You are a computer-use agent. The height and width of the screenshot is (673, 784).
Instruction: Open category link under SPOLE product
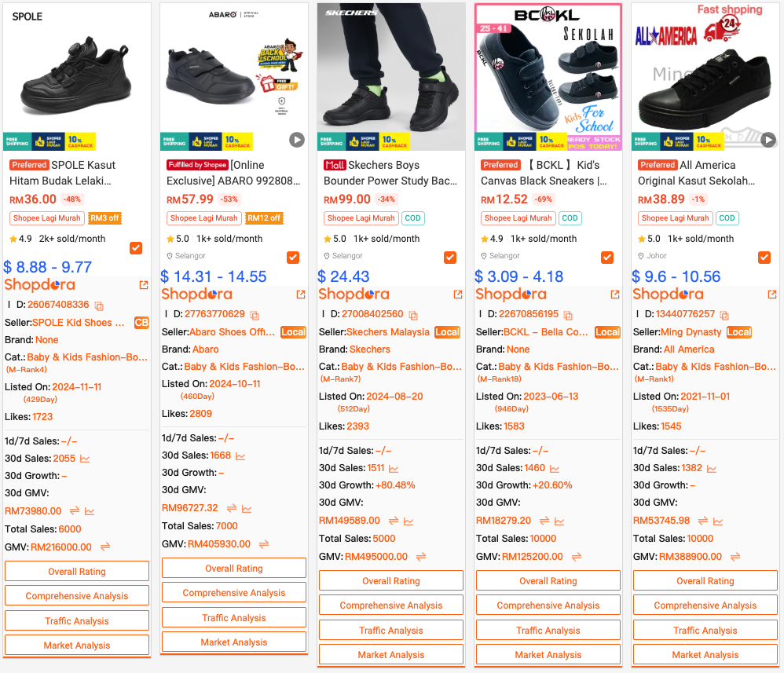(87, 357)
